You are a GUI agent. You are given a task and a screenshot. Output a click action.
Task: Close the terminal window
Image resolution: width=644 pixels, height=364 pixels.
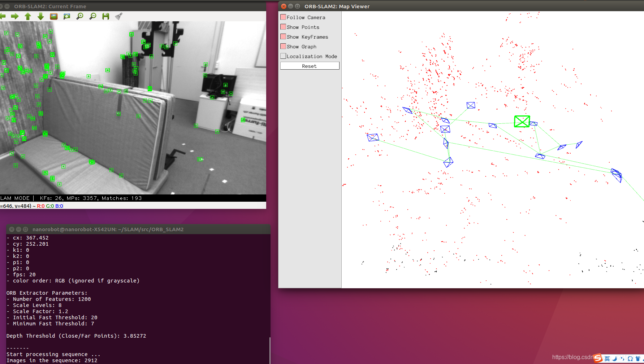12,229
